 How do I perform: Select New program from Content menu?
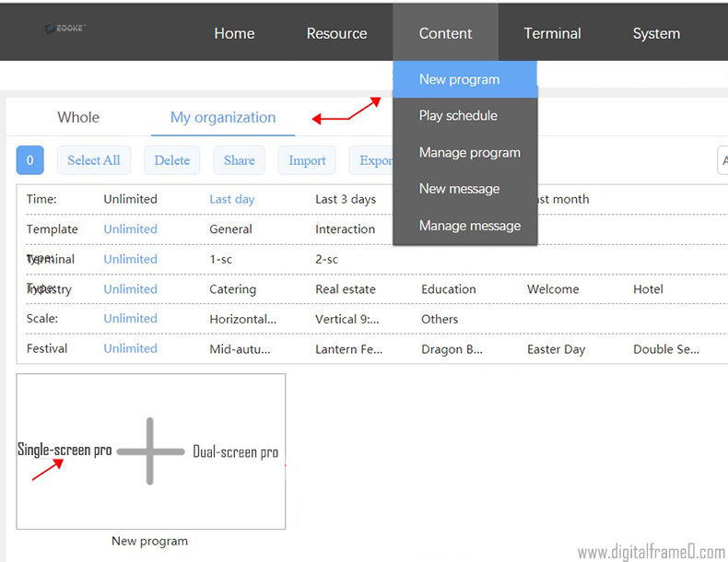point(459,79)
